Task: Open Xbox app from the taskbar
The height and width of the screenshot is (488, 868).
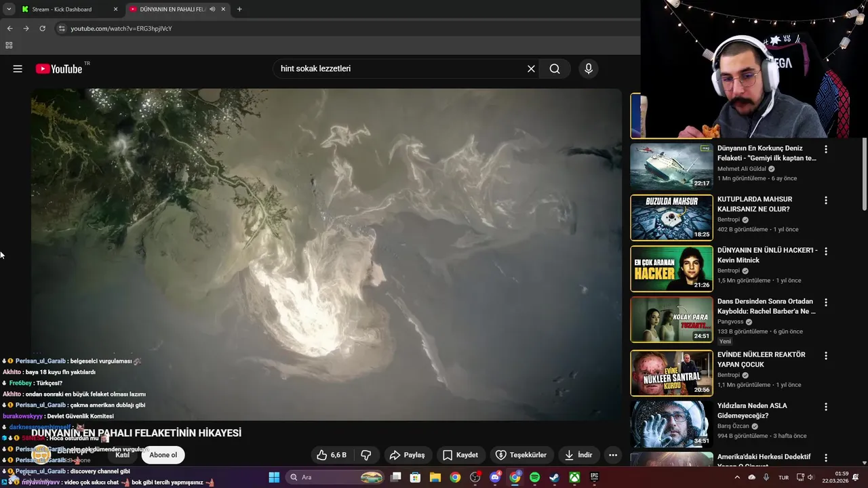Action: (x=574, y=477)
